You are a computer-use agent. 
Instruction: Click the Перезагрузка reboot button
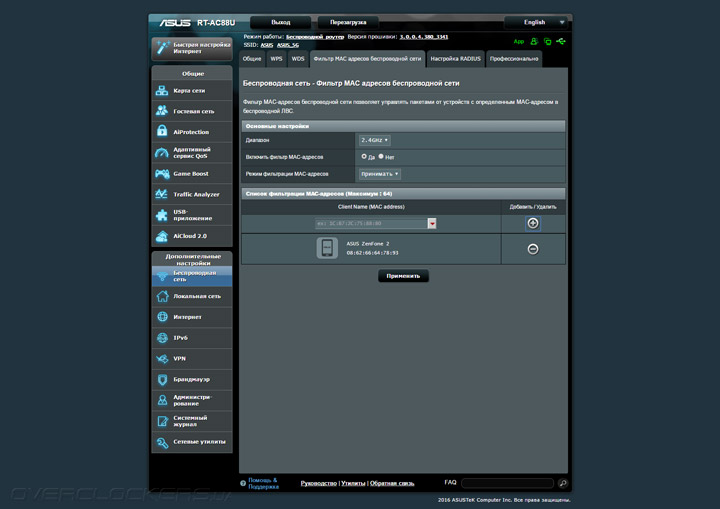click(348, 22)
